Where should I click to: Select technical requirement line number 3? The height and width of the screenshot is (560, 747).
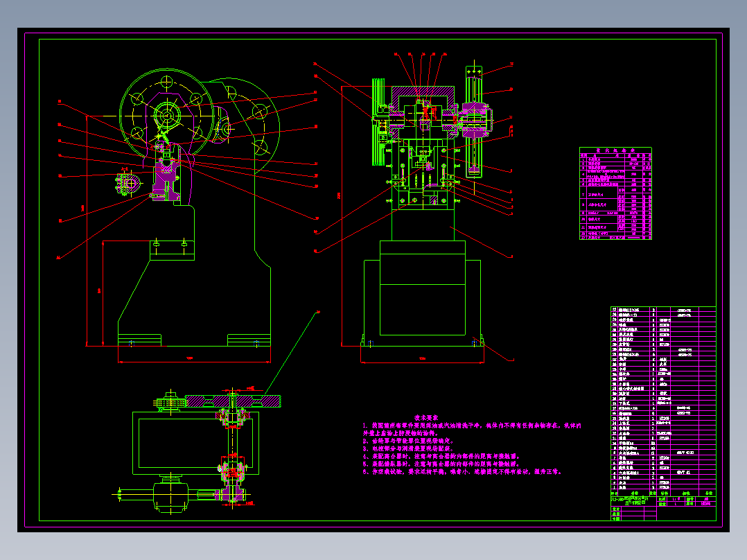(407, 448)
